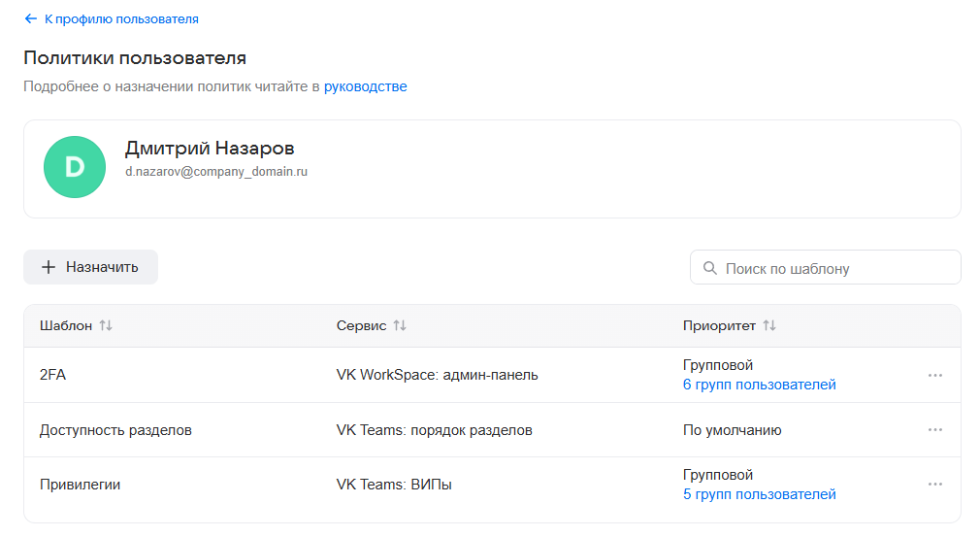Viewport: 980px width, 537px height.
Task: Sort by the Приоритет column arrows
Action: coord(769,326)
